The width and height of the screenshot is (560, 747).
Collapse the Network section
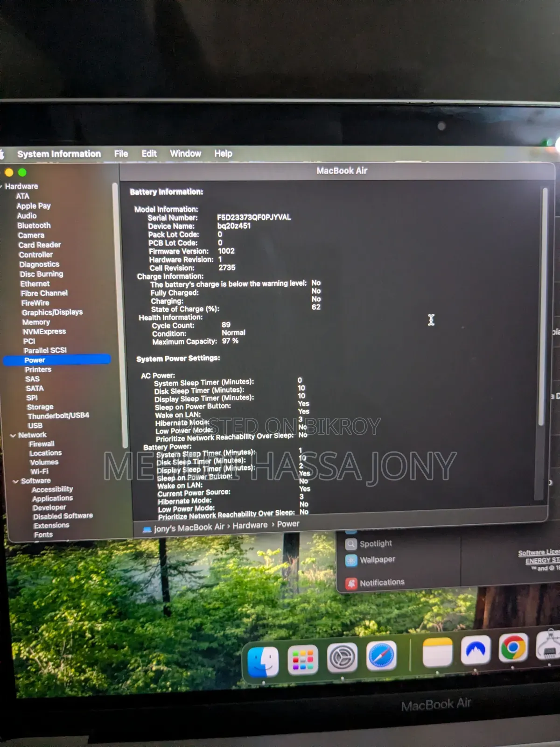tap(13, 436)
